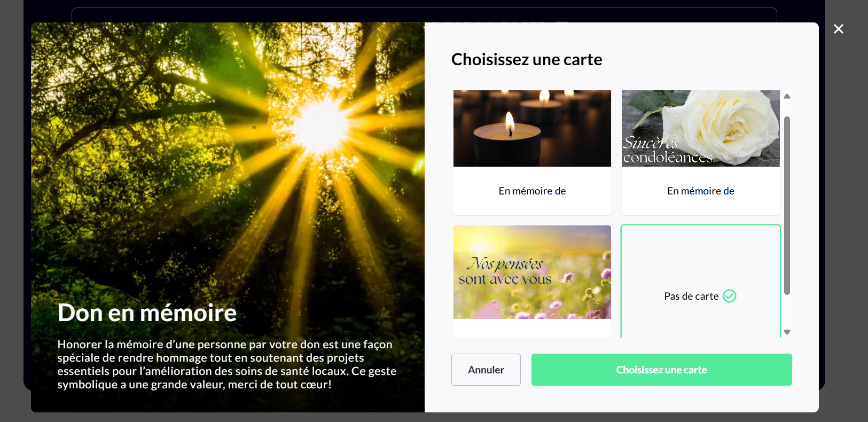The height and width of the screenshot is (422, 868).
Task: Click the En mémoire de caption under the rose
Action: [701, 191]
